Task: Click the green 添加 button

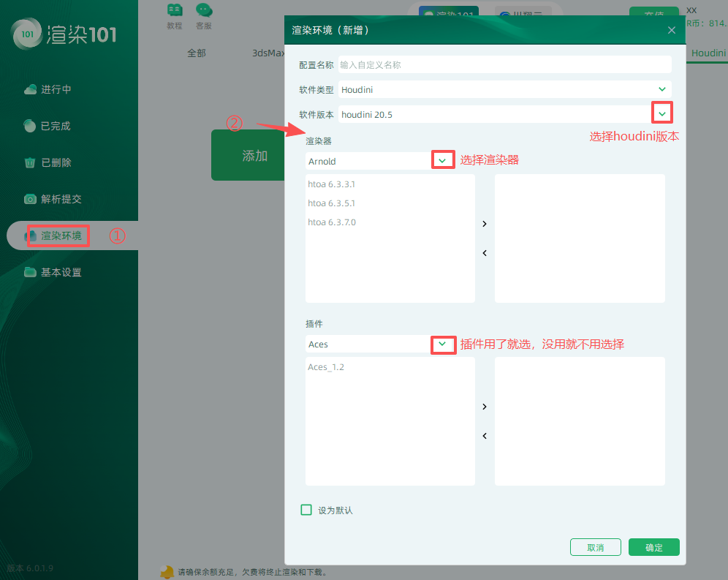Action: pos(248,155)
